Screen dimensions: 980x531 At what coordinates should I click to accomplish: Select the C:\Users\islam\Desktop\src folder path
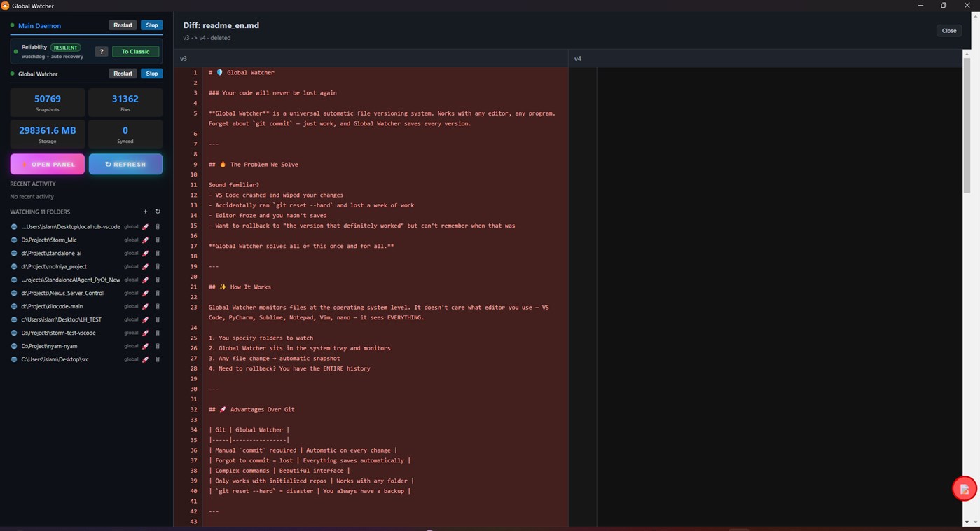pyautogui.click(x=55, y=360)
